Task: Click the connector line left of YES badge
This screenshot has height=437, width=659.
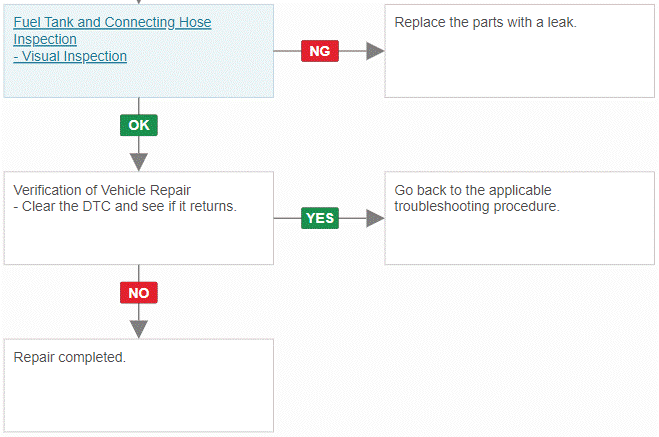Action: (287, 218)
